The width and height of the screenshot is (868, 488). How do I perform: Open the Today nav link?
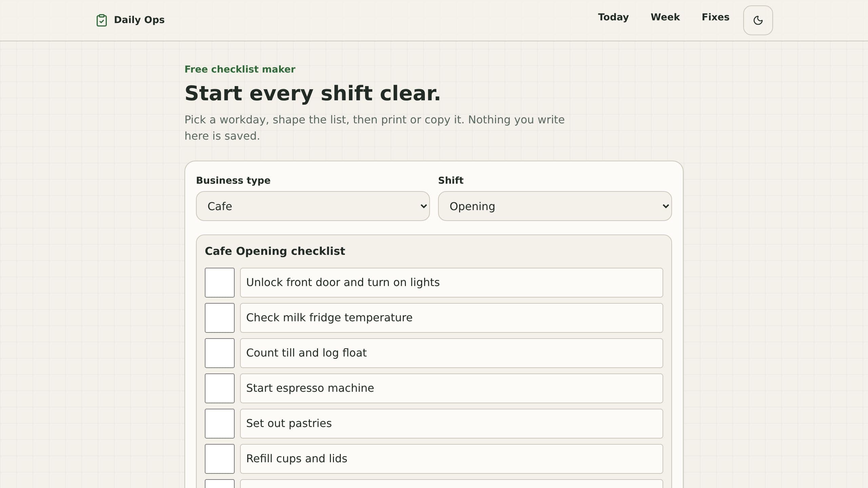[x=613, y=17]
